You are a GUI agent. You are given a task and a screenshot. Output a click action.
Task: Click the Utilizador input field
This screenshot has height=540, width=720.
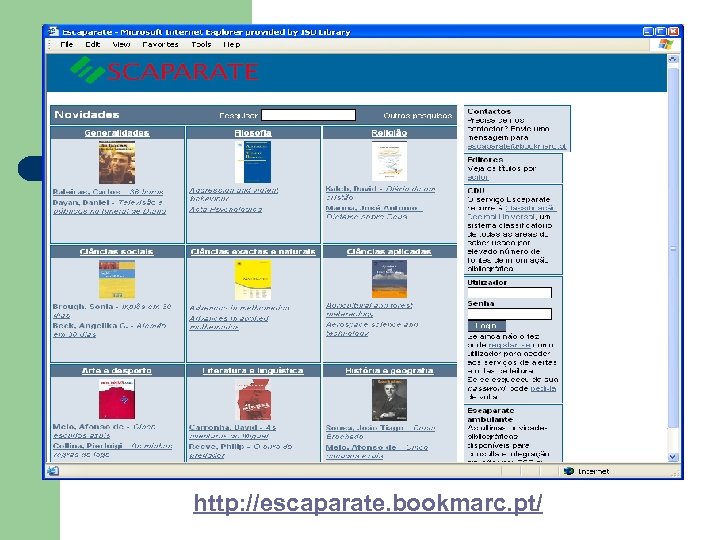[510, 293]
